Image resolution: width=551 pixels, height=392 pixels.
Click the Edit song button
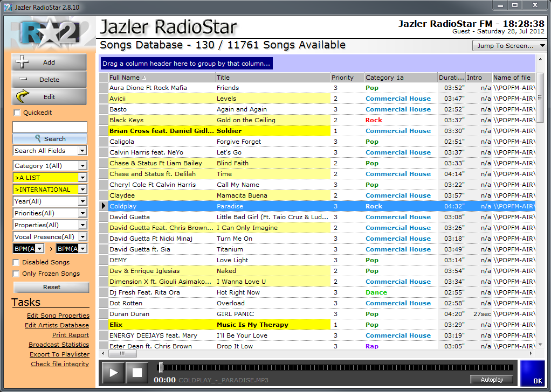(49, 97)
